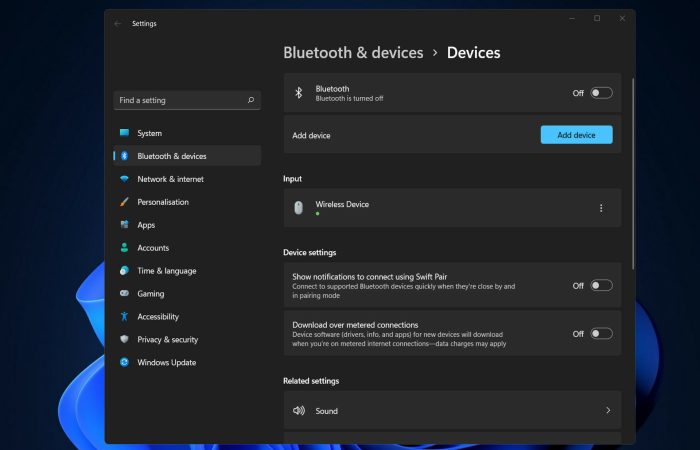The height and width of the screenshot is (450, 700).
Task: Go to Accessibility settings
Action: pos(187,317)
